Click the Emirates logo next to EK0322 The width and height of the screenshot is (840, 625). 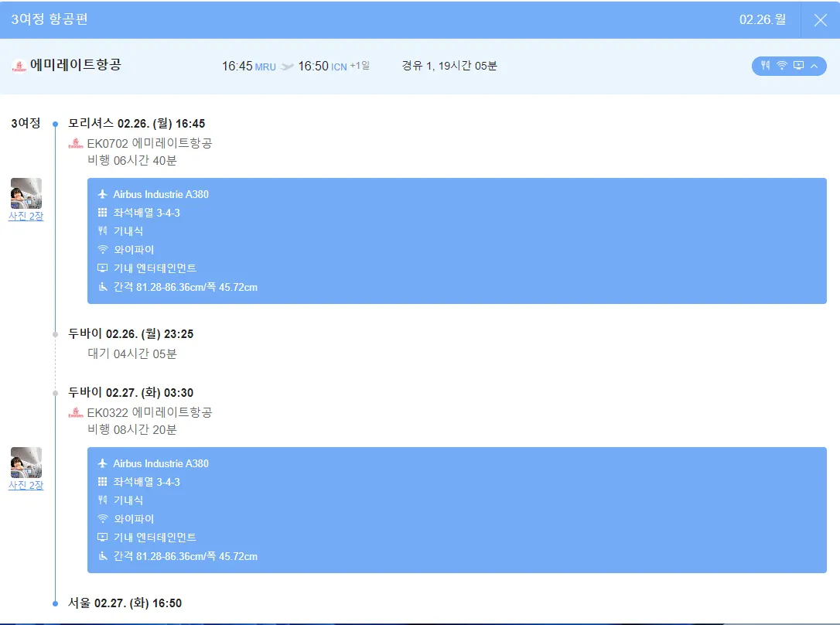[76, 413]
